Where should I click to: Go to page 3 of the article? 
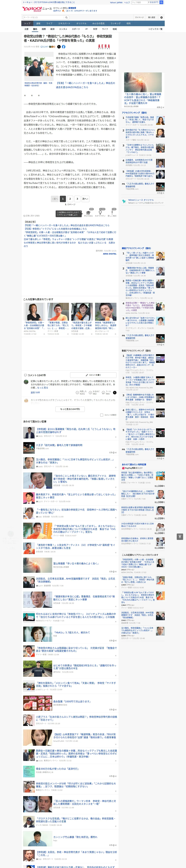77,199
